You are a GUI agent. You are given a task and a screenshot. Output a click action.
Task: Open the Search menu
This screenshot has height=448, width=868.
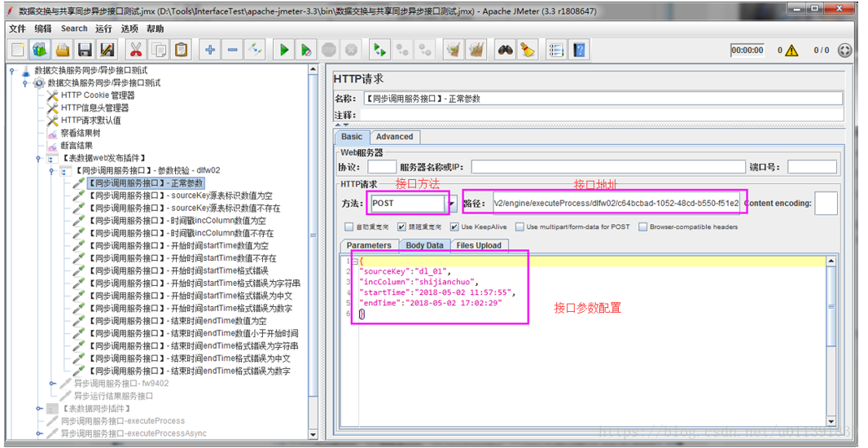tap(74, 29)
